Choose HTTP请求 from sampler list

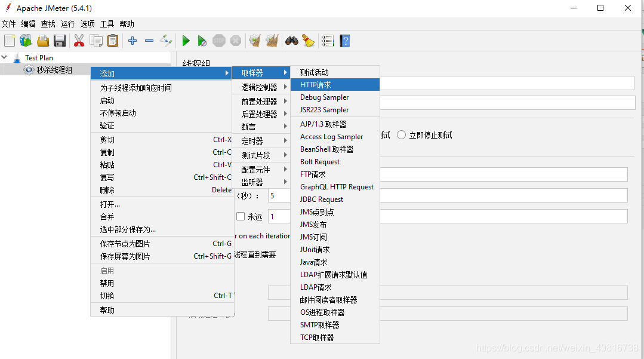click(335, 85)
